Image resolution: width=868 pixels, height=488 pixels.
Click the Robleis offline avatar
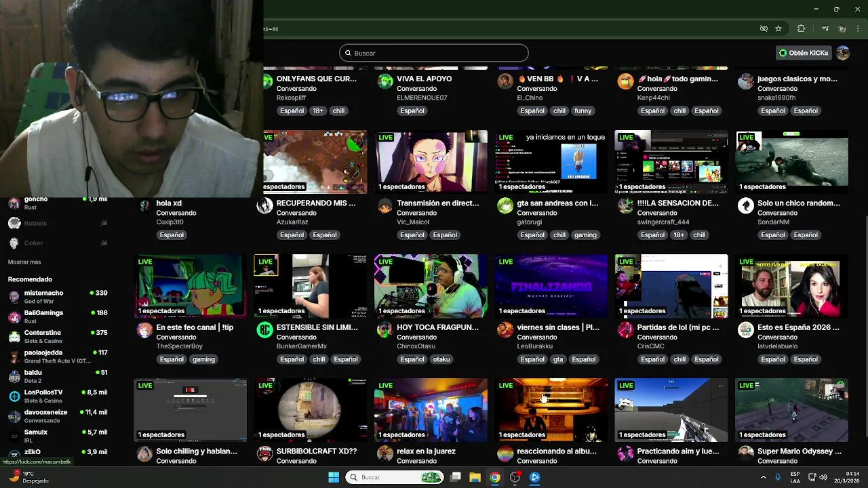[14, 223]
